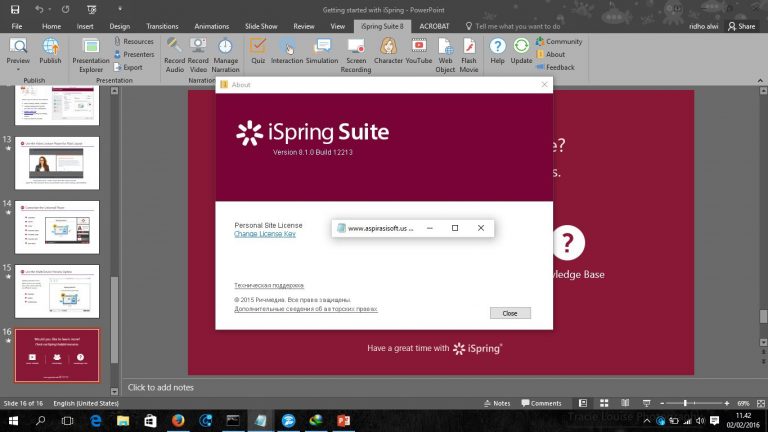Switch to the Insert tab
The width and height of the screenshot is (768, 432).
(85, 26)
